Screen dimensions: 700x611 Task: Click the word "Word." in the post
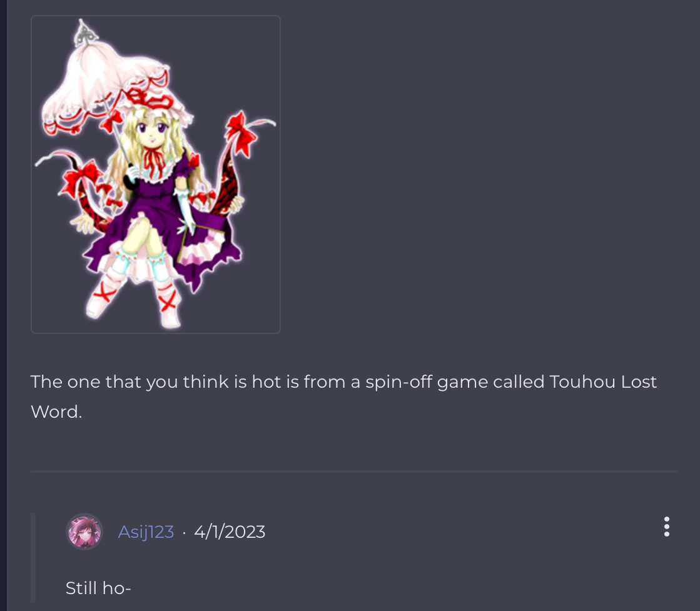pos(56,412)
